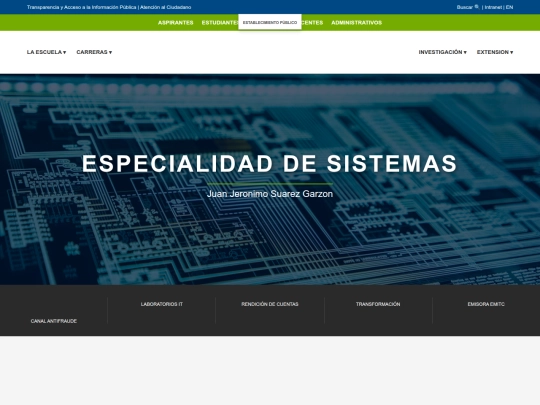Expand the INVESTIGACIÓN menu
The image size is (540, 405).
pos(443,52)
